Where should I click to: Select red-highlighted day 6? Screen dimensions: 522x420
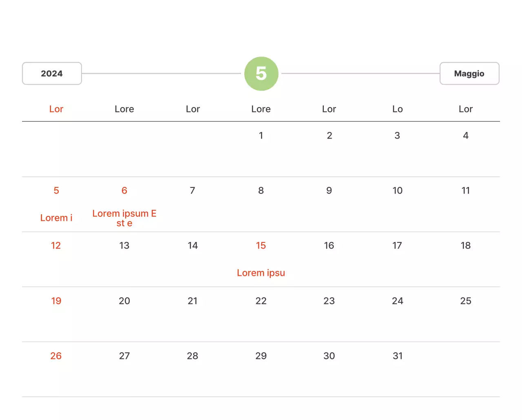click(124, 191)
